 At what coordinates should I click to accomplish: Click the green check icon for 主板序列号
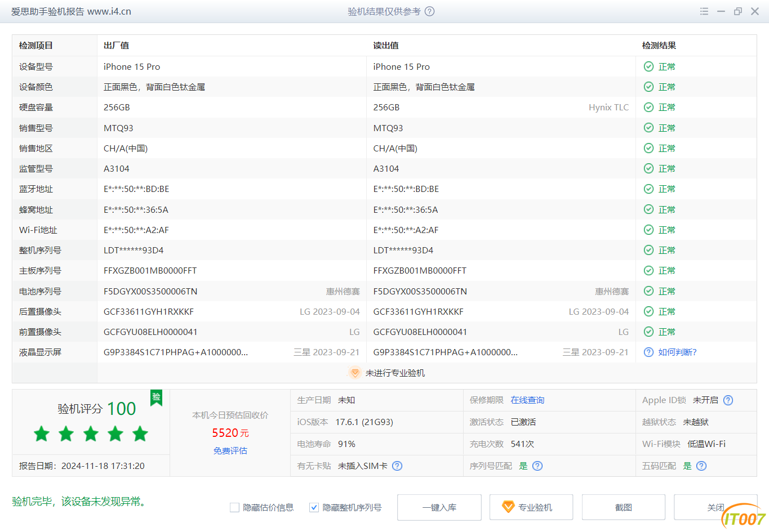coord(648,270)
